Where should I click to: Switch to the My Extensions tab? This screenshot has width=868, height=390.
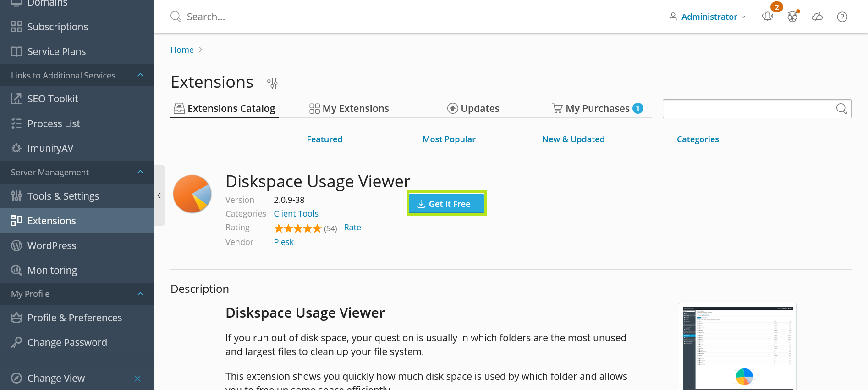(x=349, y=109)
